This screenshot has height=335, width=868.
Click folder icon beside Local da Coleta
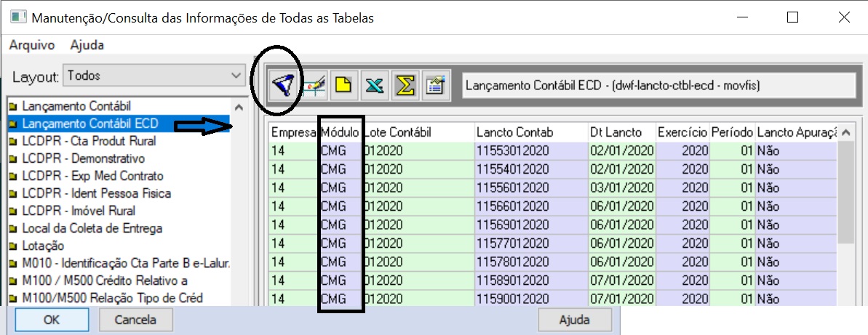(13, 228)
